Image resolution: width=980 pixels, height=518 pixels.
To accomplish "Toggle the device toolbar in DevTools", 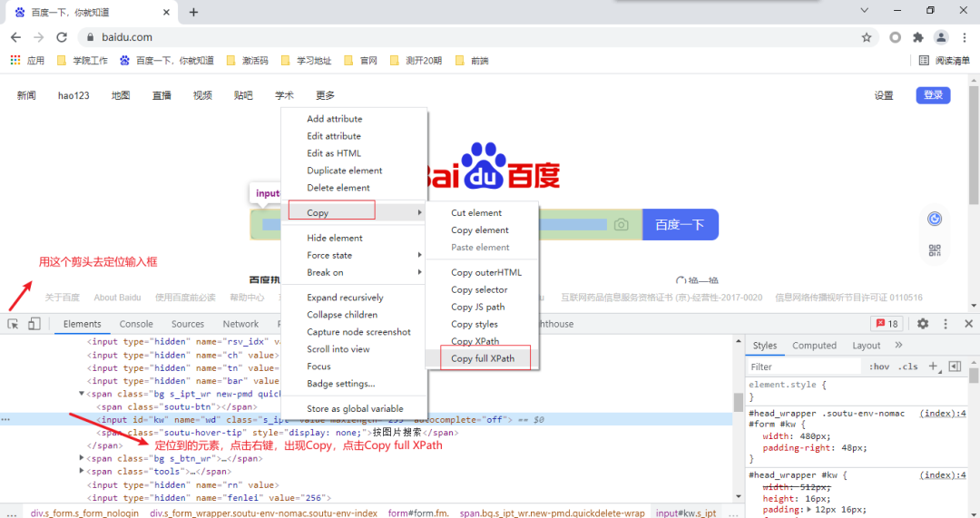I will [34, 324].
